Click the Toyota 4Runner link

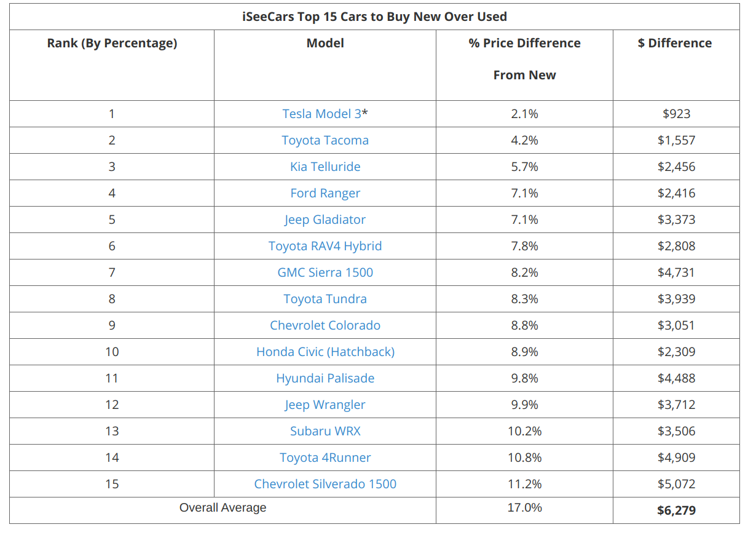tap(325, 458)
